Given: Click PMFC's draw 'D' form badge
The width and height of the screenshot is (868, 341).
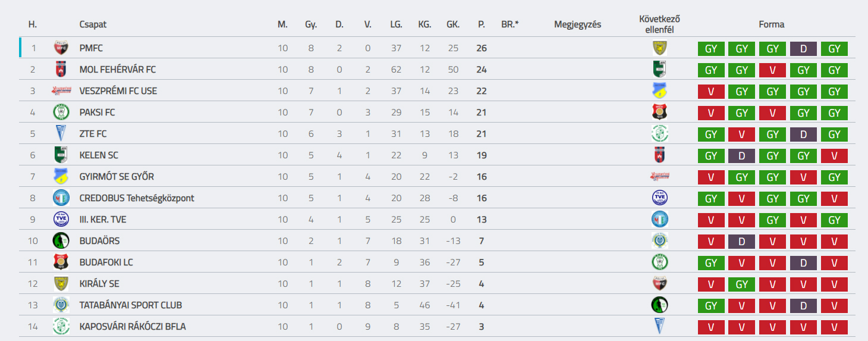Looking at the screenshot, I should (x=803, y=49).
